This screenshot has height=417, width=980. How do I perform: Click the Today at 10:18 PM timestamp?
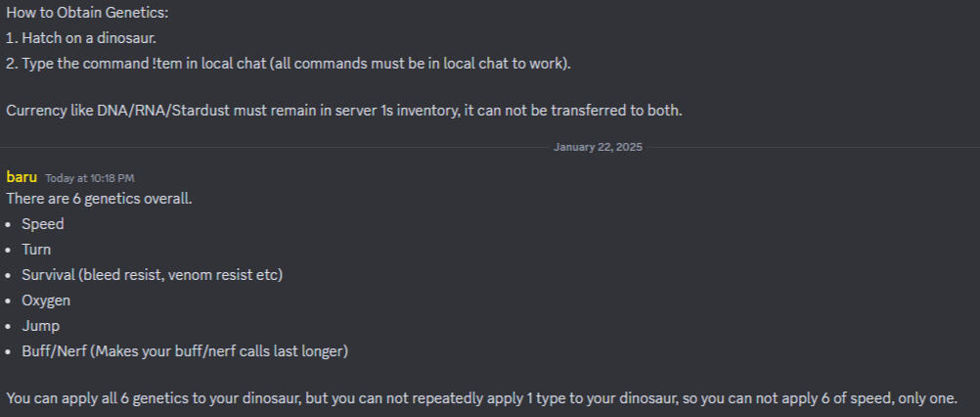coord(89,178)
